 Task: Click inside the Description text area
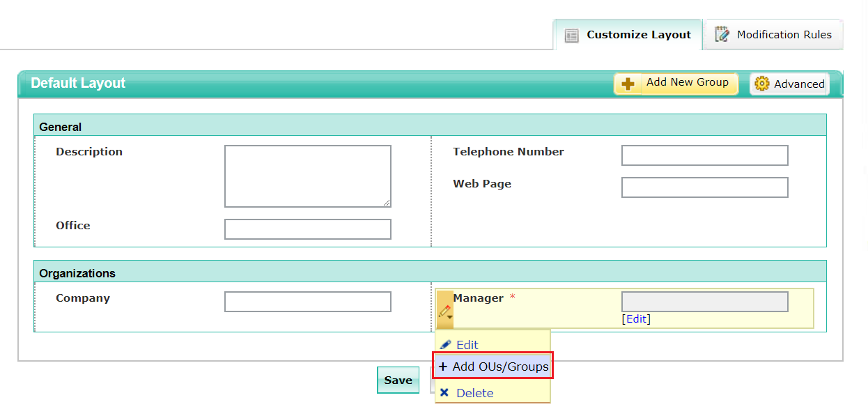307,176
